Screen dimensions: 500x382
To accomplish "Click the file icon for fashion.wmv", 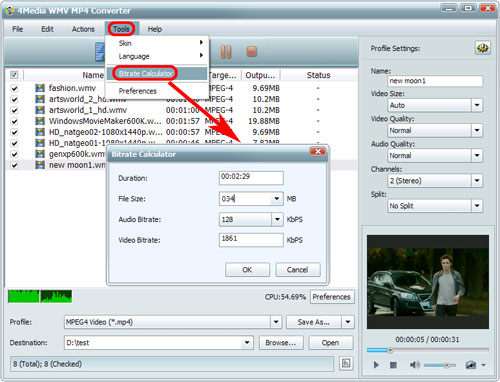I will (x=40, y=88).
